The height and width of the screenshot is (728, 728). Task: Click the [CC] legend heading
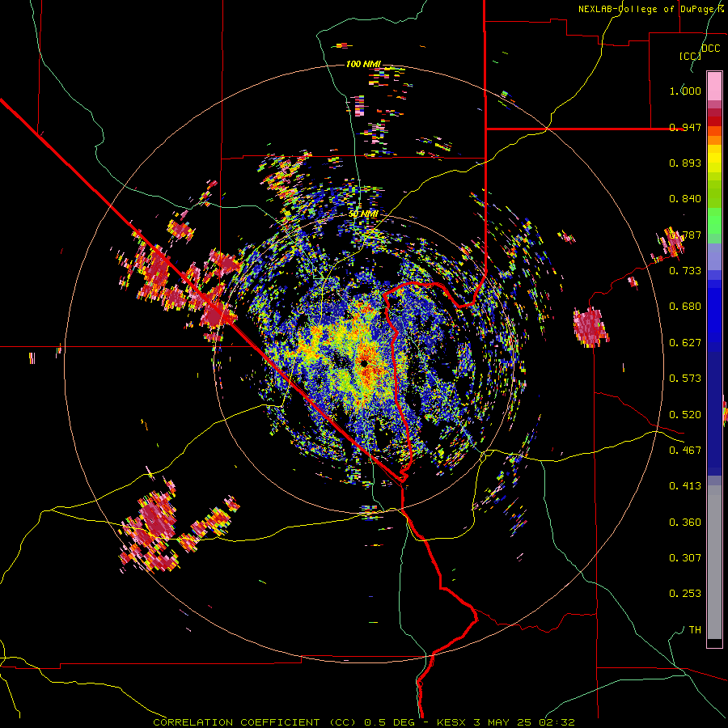point(690,56)
